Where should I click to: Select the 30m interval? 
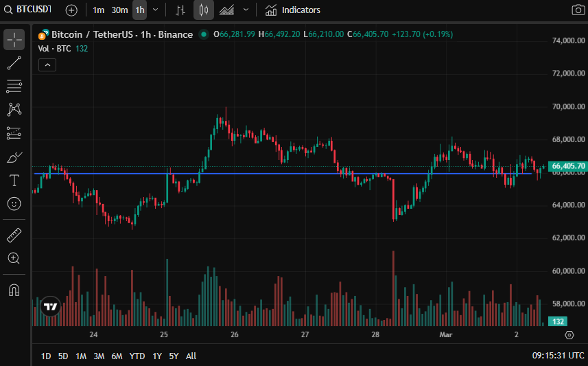point(119,10)
